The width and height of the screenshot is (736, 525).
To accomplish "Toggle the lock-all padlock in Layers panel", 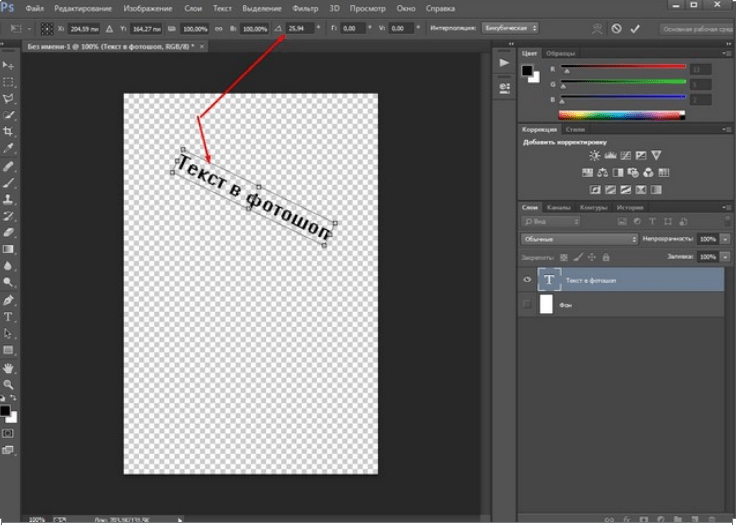I will pos(606,257).
